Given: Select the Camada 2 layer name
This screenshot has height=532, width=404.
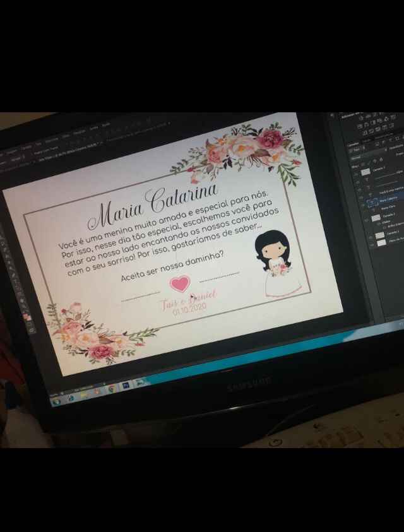Looking at the screenshot, I should click(x=389, y=215).
